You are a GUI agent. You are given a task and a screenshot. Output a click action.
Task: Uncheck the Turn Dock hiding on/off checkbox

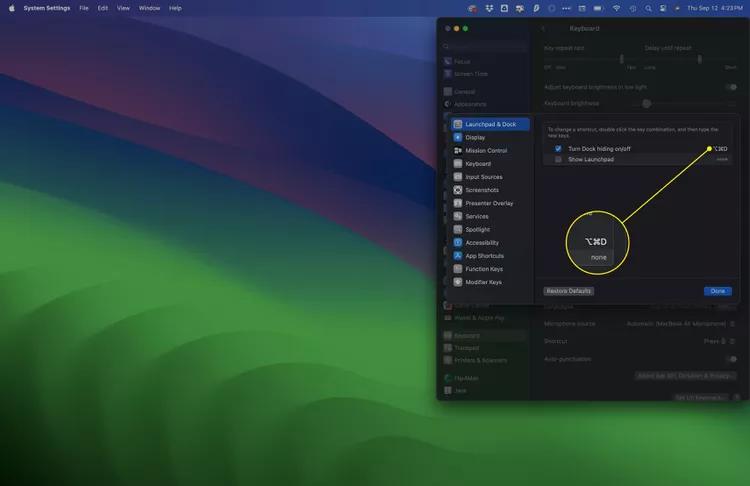click(558, 149)
